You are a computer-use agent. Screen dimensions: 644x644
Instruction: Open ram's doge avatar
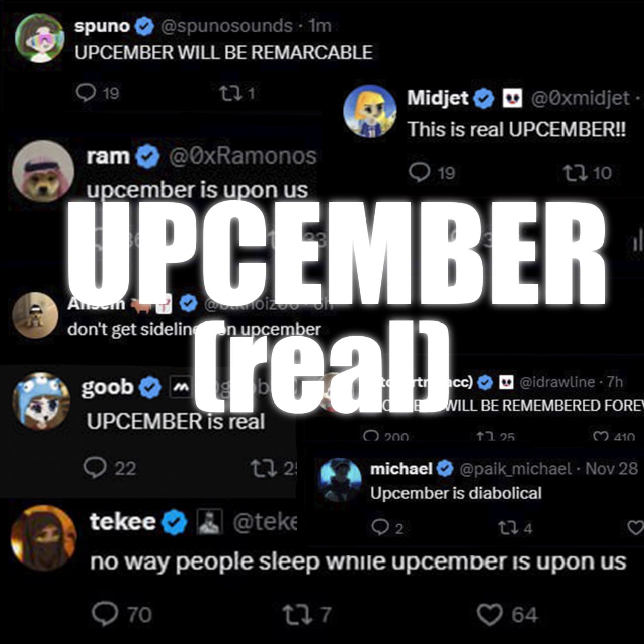[x=43, y=172]
